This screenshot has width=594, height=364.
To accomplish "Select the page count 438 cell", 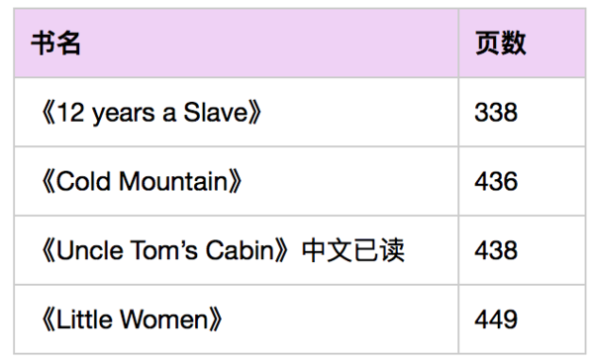I will [522, 250].
